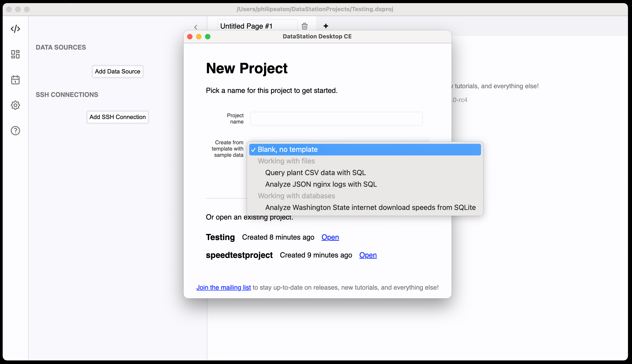Collapse the sidebar with the chevron
The height and width of the screenshot is (364, 632).
196,27
